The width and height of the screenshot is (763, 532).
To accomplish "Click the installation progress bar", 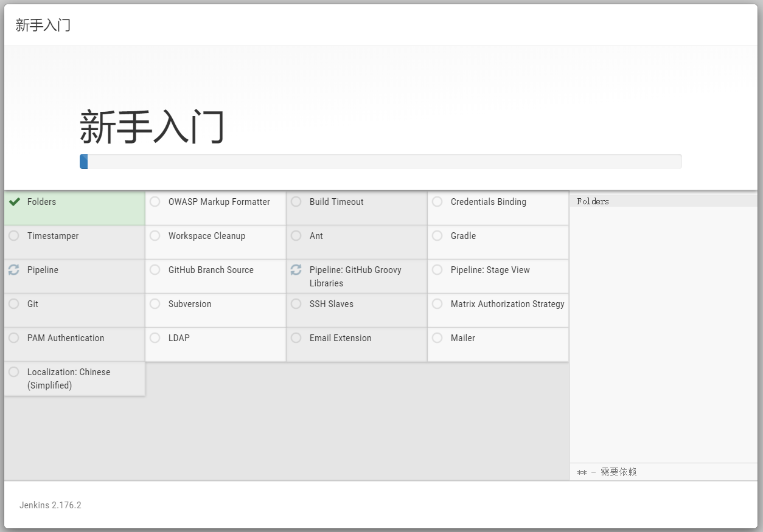I will pyautogui.click(x=380, y=161).
